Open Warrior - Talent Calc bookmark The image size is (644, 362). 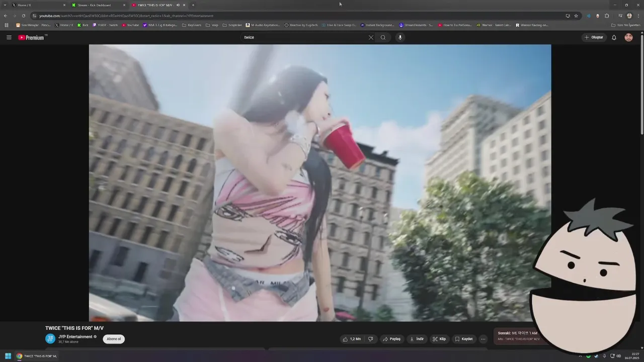point(494,25)
